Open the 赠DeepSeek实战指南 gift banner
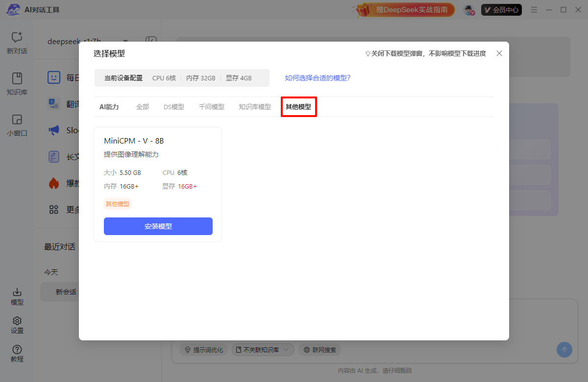The image size is (588, 382). [x=405, y=9]
